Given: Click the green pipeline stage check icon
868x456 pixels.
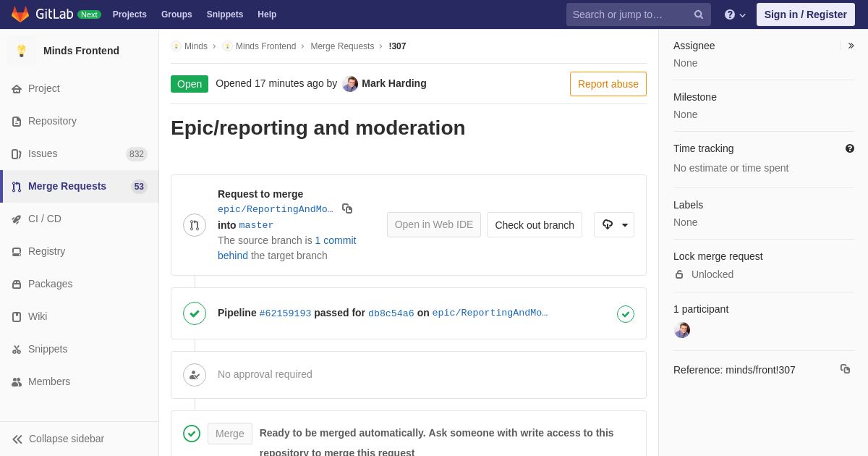Looking at the screenshot, I should [x=626, y=314].
